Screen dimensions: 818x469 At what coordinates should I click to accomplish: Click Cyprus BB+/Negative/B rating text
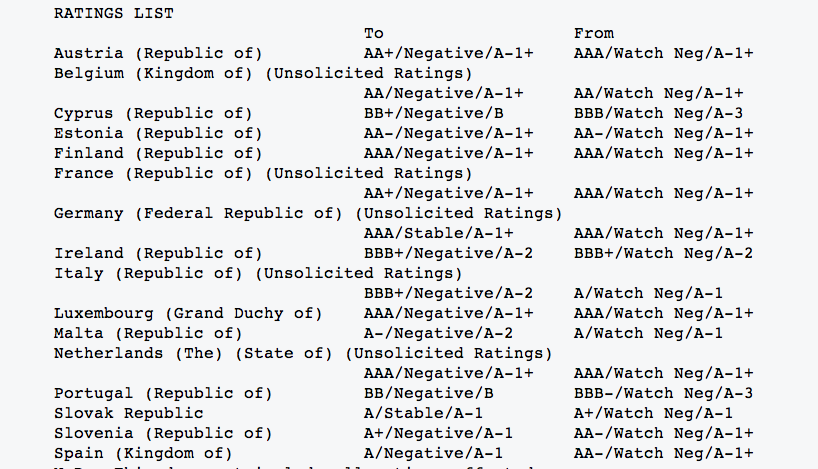(434, 114)
